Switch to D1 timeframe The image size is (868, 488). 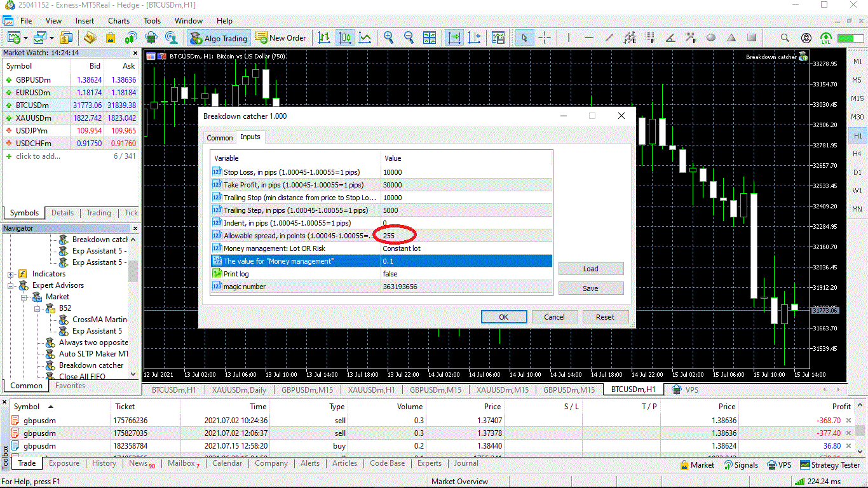857,172
